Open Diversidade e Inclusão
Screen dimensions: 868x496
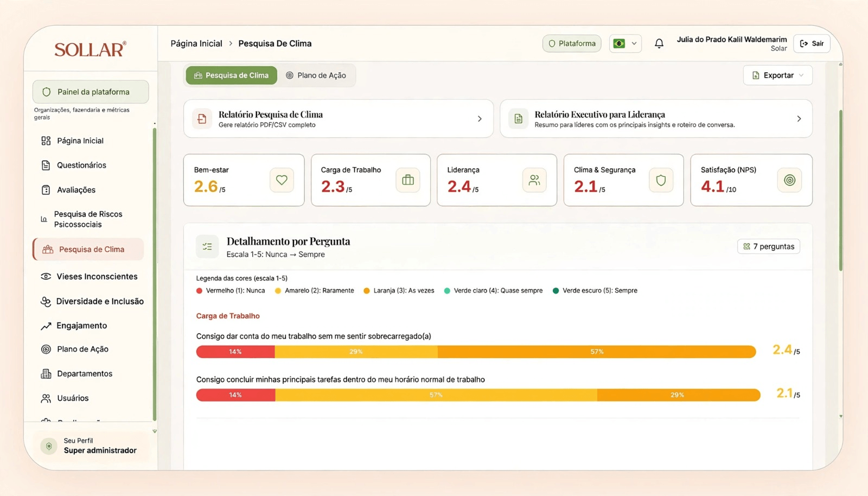(x=100, y=301)
